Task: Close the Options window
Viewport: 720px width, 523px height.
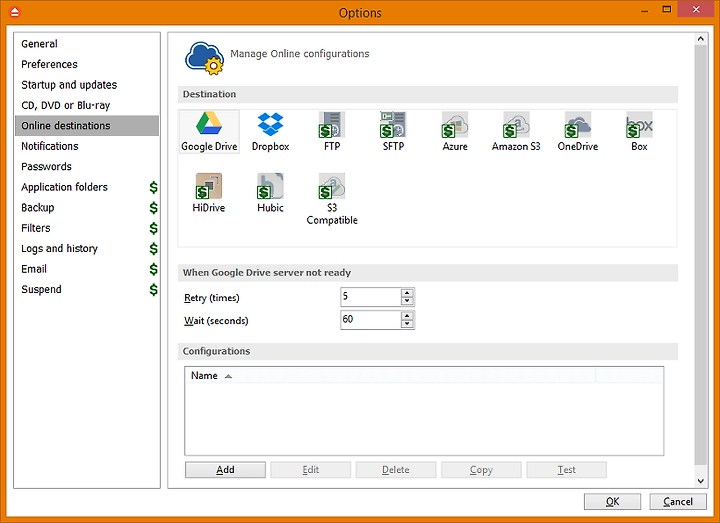Action: 696,10
